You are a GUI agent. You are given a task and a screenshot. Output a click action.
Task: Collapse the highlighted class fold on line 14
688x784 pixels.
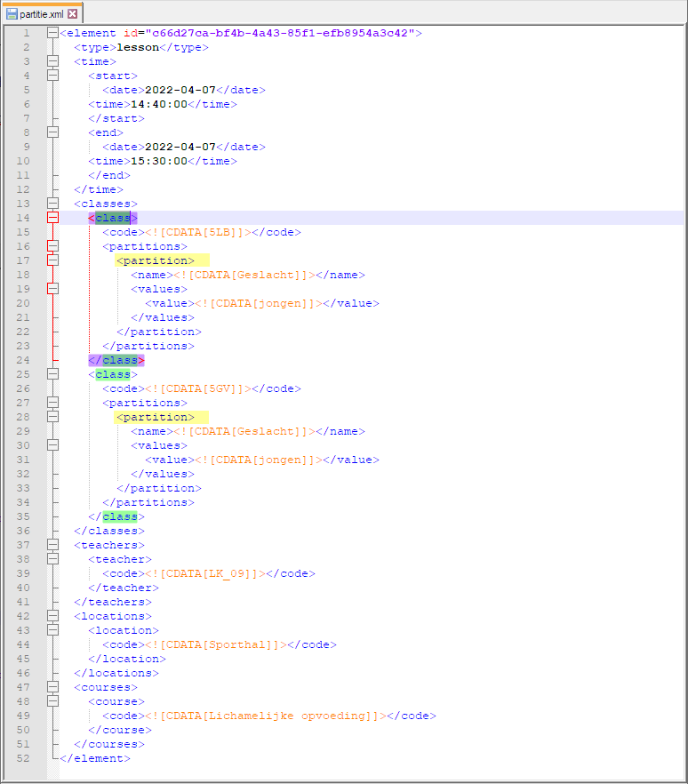click(x=52, y=218)
